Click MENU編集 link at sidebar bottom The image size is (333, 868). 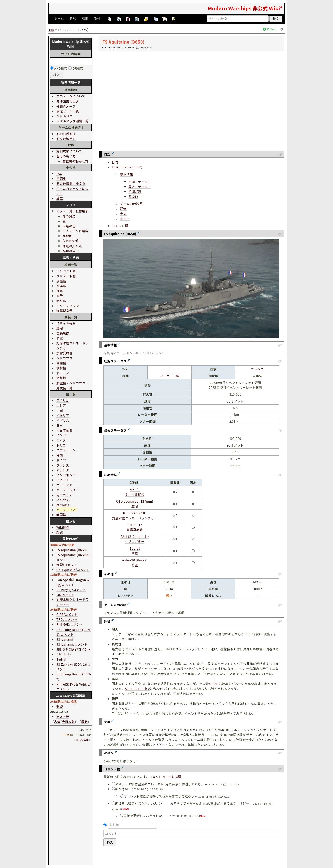tap(82, 740)
